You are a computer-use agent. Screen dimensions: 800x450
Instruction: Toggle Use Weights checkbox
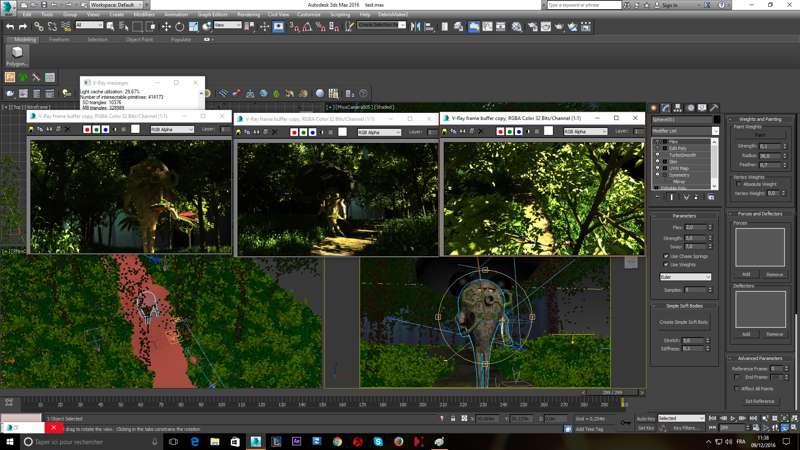[x=666, y=264]
